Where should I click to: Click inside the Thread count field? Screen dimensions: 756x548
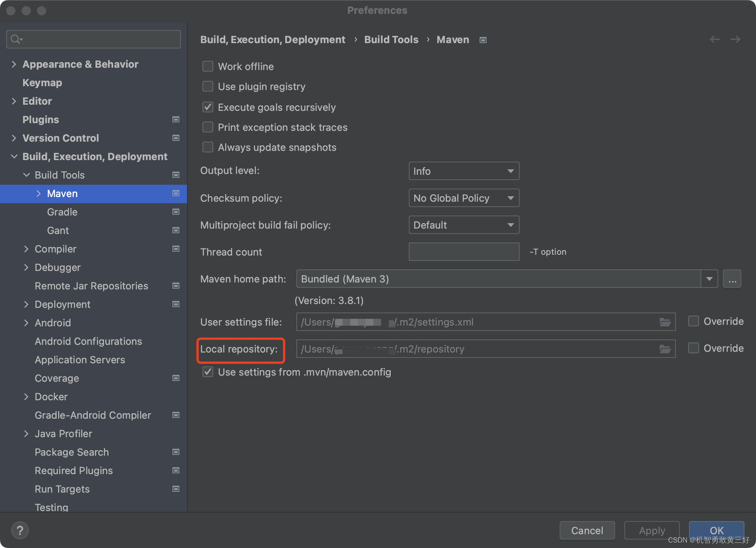463,252
